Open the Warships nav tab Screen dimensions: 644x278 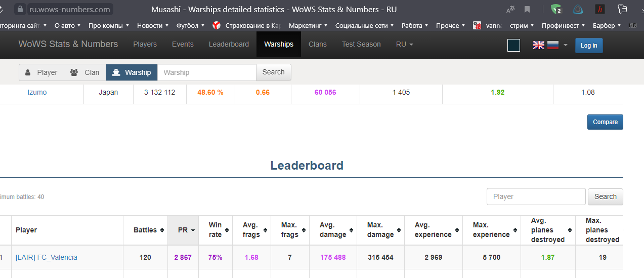click(279, 44)
